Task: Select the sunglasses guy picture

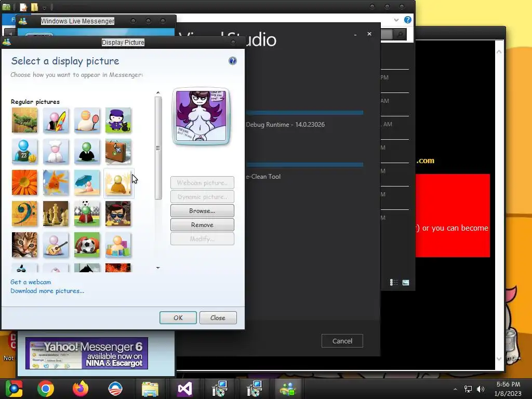Action: pos(118,214)
